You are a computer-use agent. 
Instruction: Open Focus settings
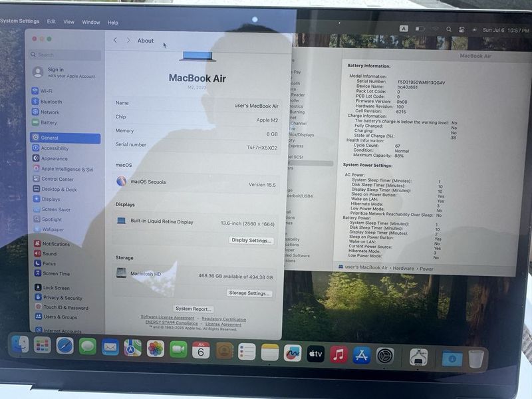coord(45,263)
